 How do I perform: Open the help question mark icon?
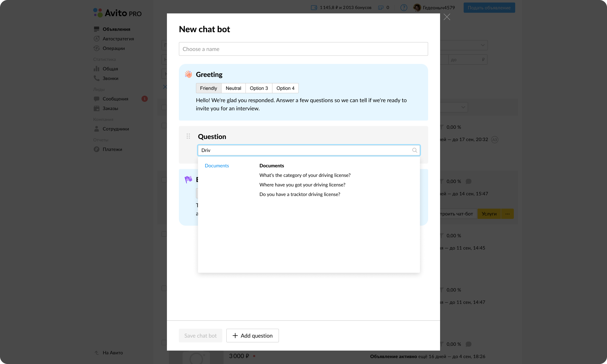(x=404, y=8)
